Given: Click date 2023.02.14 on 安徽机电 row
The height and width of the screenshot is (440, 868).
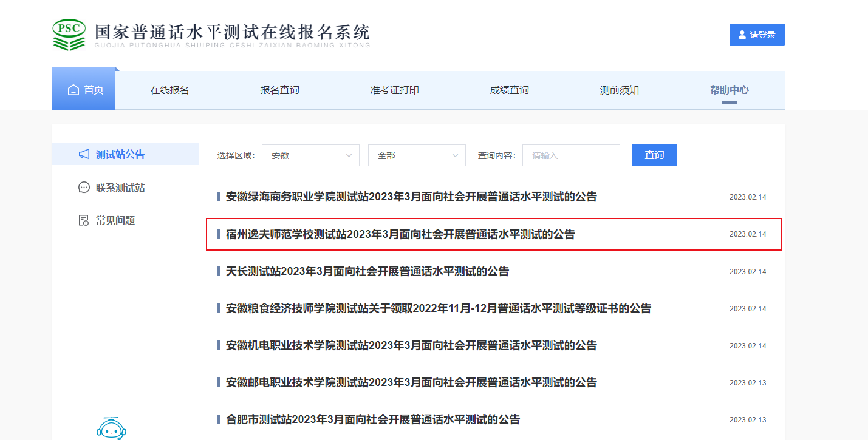Looking at the screenshot, I should pos(748,345).
